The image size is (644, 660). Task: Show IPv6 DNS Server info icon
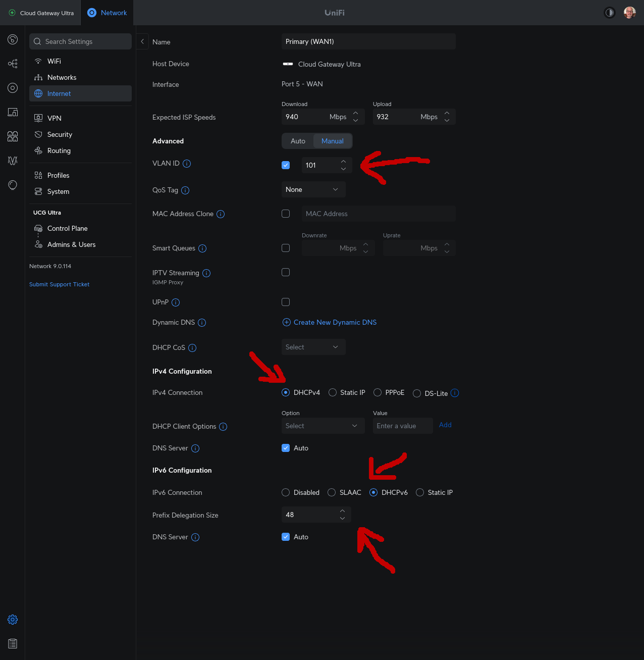195,537
